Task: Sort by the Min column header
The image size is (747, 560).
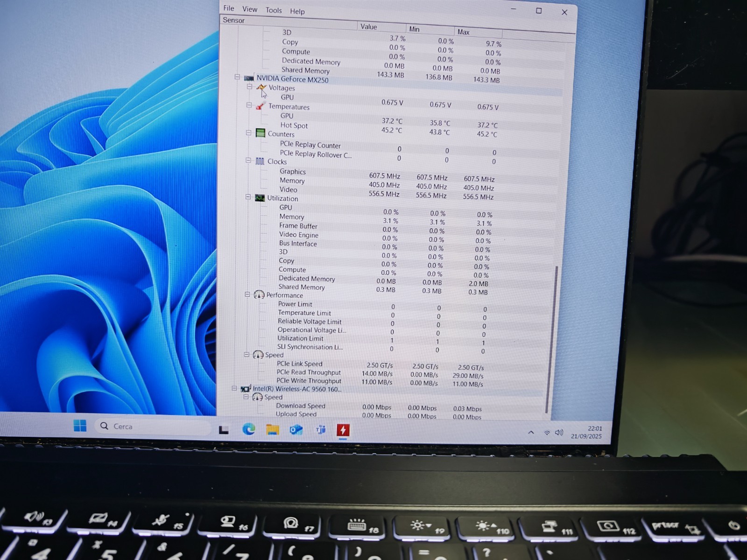Action: (x=431, y=30)
